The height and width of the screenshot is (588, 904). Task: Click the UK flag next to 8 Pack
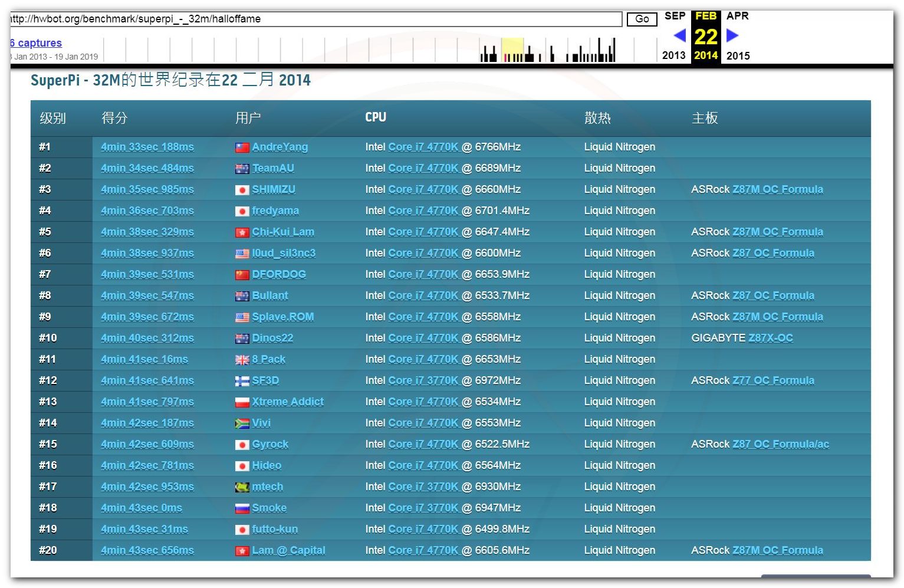pos(242,360)
